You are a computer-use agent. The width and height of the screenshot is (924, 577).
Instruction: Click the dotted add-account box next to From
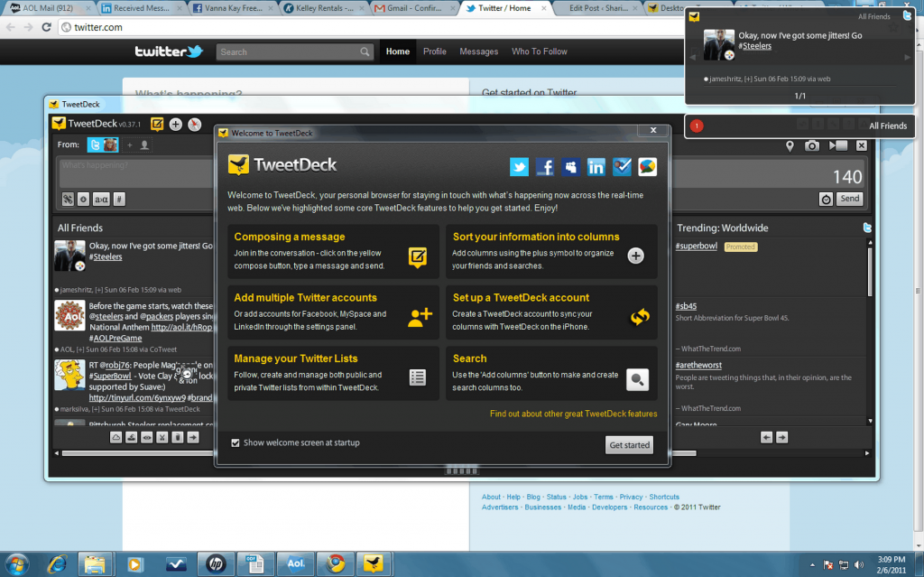(137, 144)
